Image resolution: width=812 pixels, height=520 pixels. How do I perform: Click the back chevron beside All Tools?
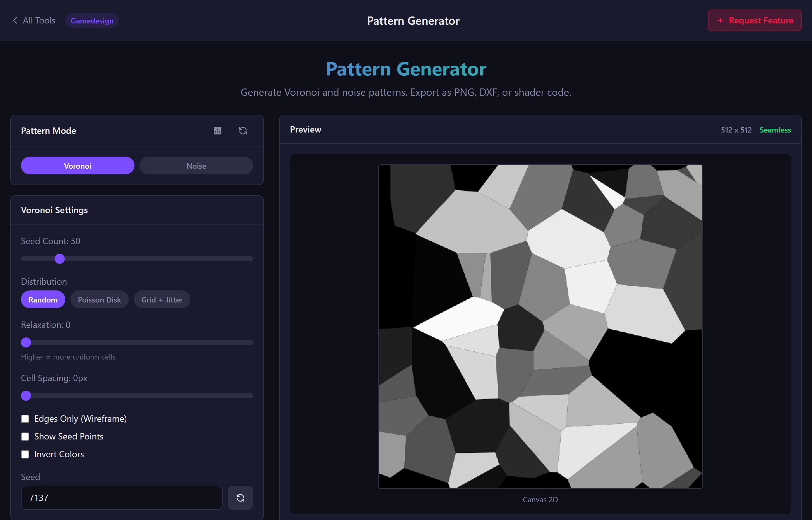click(x=15, y=20)
